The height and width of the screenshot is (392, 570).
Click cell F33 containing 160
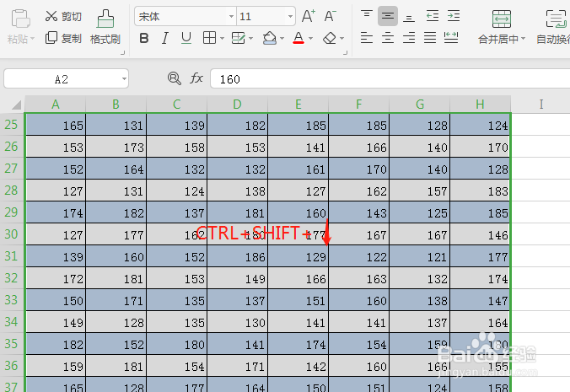[x=359, y=300]
